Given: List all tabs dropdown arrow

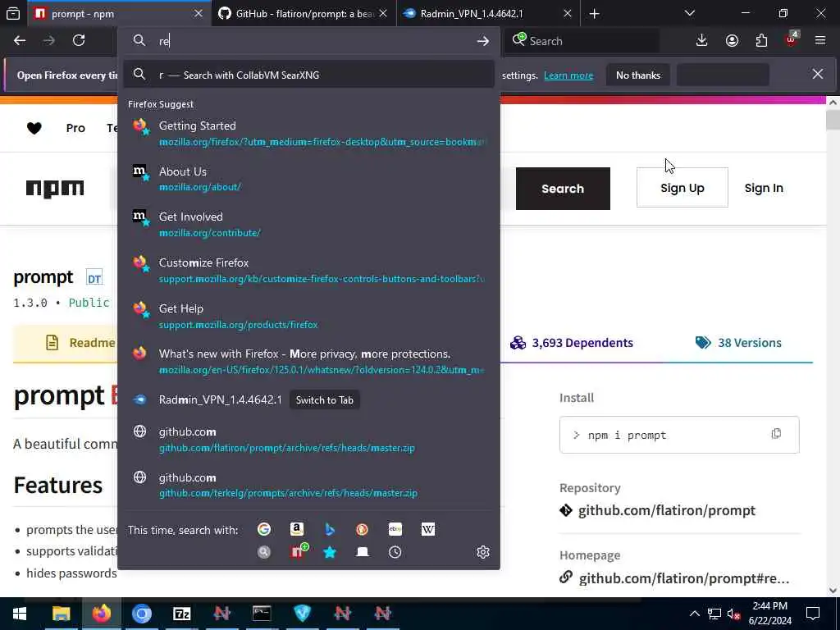Looking at the screenshot, I should point(689,14).
